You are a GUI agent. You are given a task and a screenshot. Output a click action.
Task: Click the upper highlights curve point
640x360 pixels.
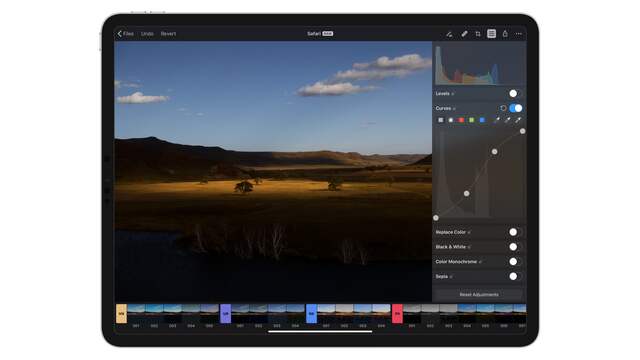point(494,151)
